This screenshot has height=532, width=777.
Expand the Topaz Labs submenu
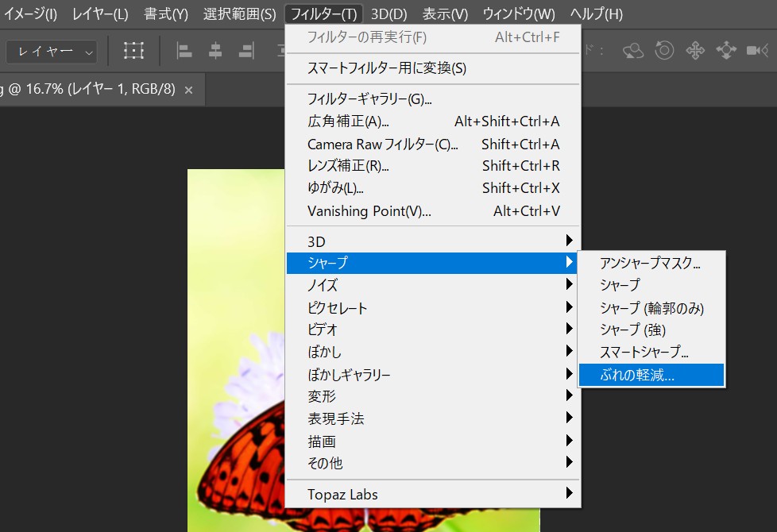point(433,494)
